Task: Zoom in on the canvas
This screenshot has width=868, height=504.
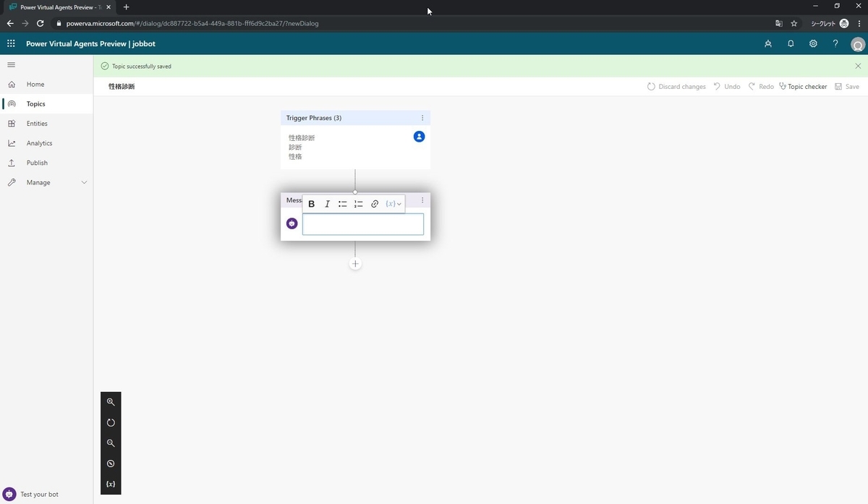Action: [111, 402]
